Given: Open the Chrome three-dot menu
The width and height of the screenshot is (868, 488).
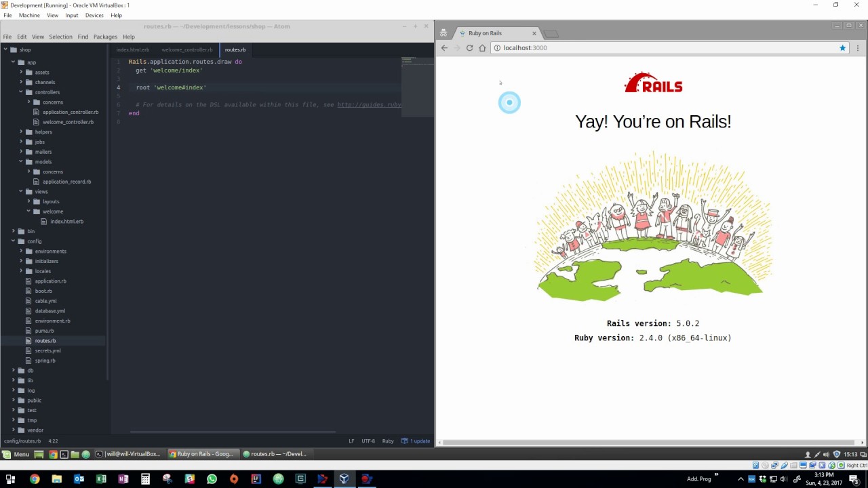Looking at the screenshot, I should (858, 48).
